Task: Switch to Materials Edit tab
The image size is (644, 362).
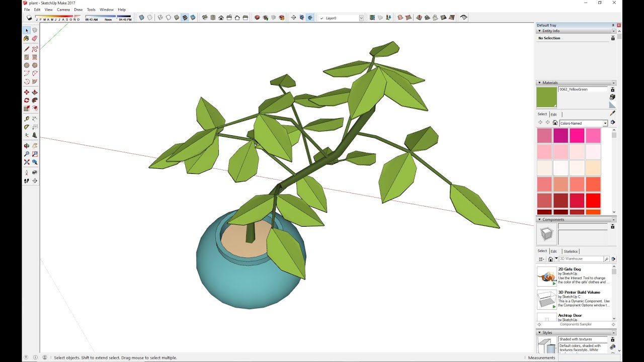Action: click(553, 114)
